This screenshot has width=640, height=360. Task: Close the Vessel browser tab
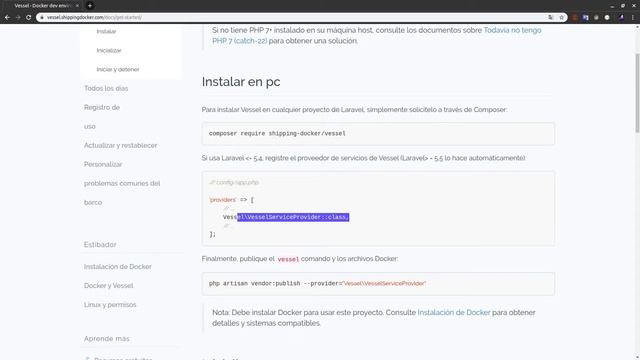[77, 6]
